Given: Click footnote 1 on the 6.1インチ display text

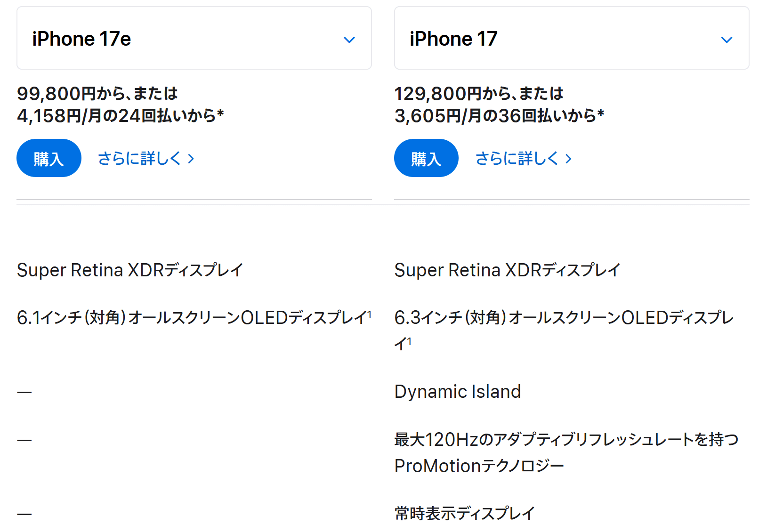Looking at the screenshot, I should (x=369, y=314).
